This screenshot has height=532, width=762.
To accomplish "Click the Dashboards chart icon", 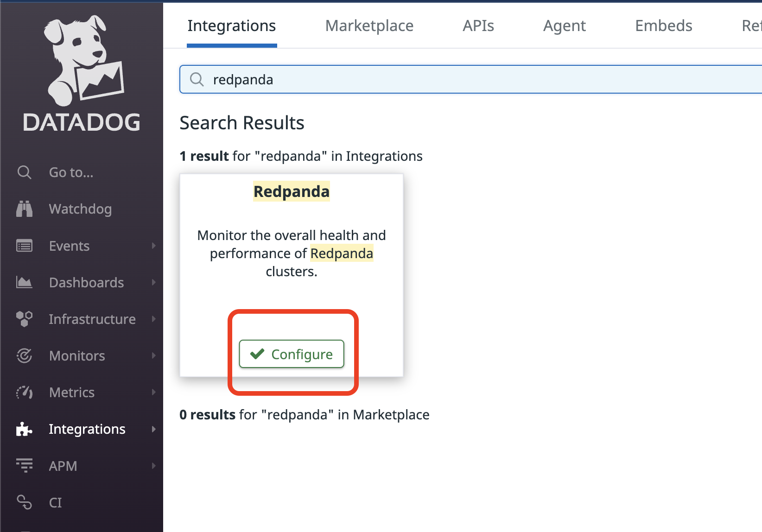I will (24, 282).
